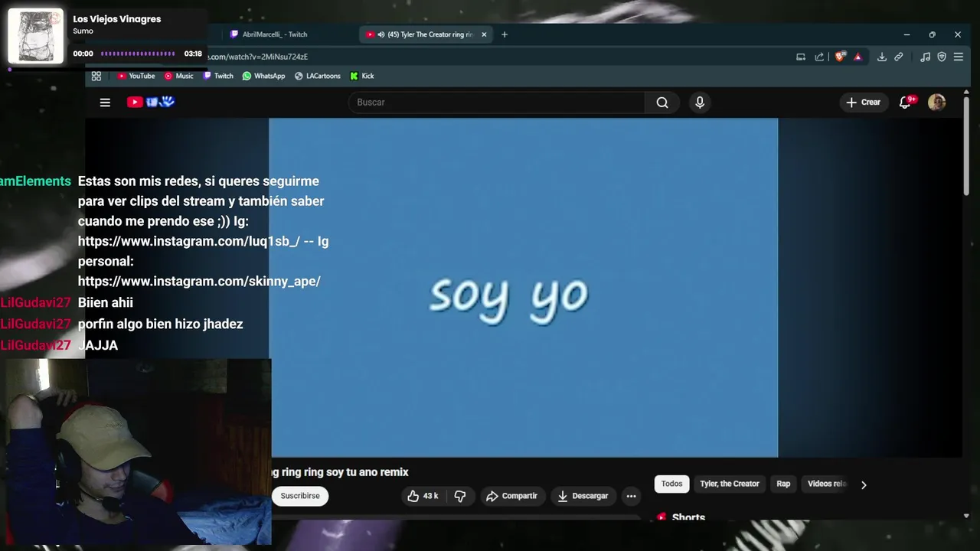The width and height of the screenshot is (980, 551).
Task: Open the Crear button
Action: 863,103
